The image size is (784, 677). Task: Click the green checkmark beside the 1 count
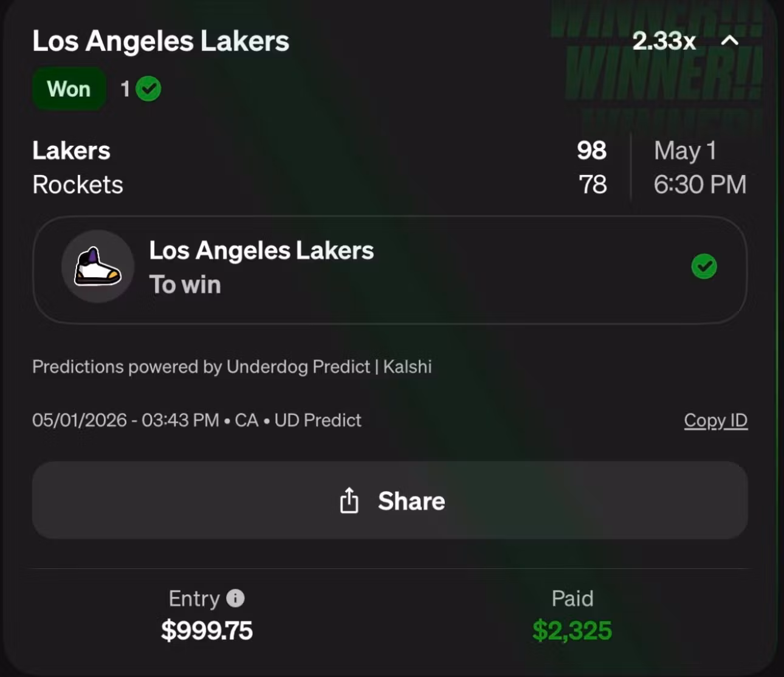point(148,89)
